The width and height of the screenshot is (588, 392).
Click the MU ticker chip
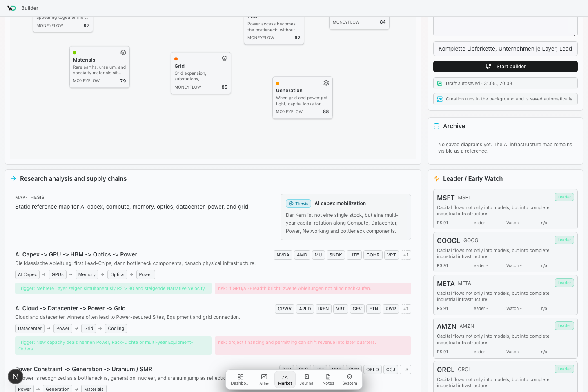(x=318, y=255)
